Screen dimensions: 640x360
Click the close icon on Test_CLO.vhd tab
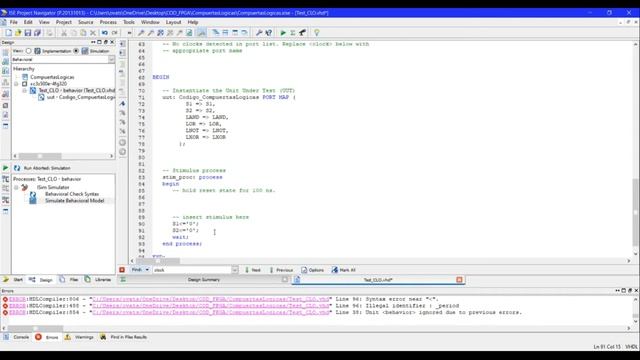(x=459, y=280)
